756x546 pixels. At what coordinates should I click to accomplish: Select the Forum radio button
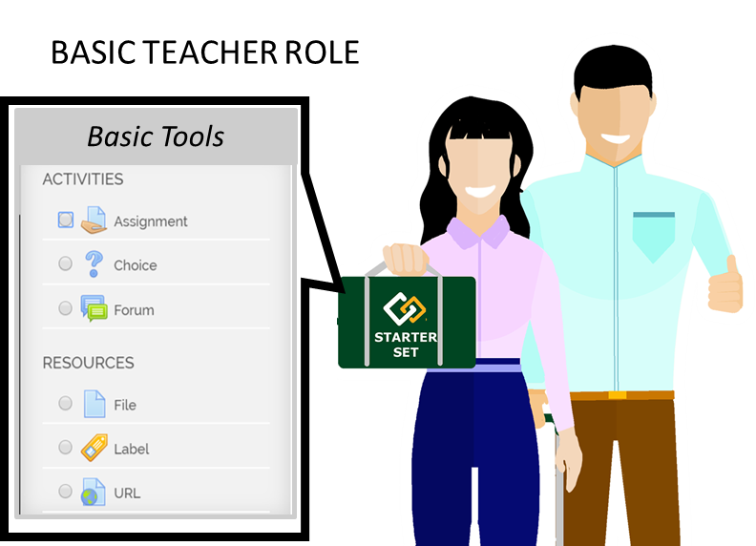point(66,307)
